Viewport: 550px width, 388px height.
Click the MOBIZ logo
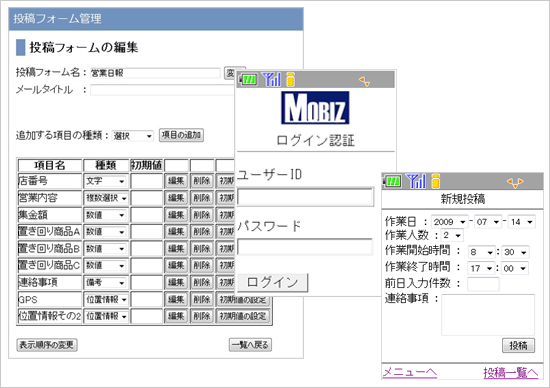click(x=315, y=108)
